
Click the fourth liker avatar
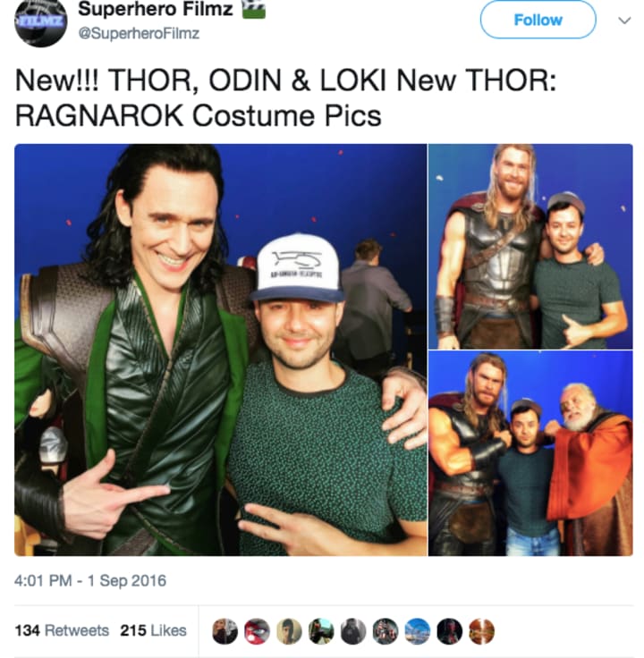[321, 631]
